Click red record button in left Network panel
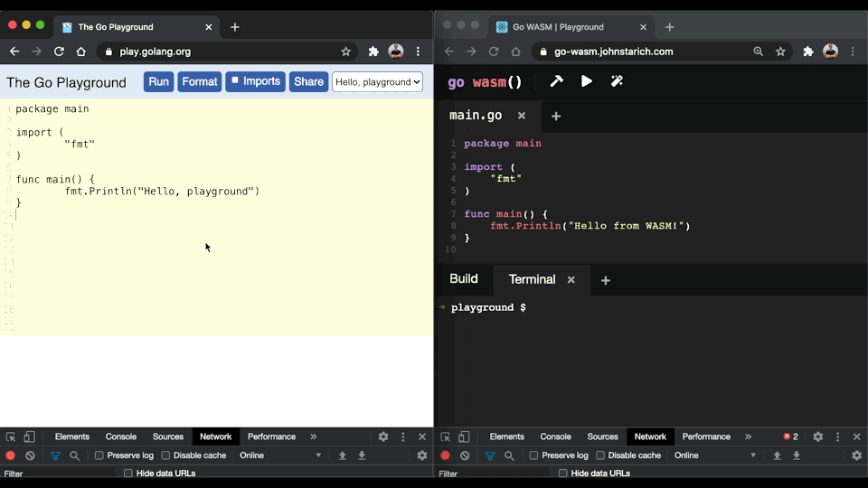 tap(10, 455)
